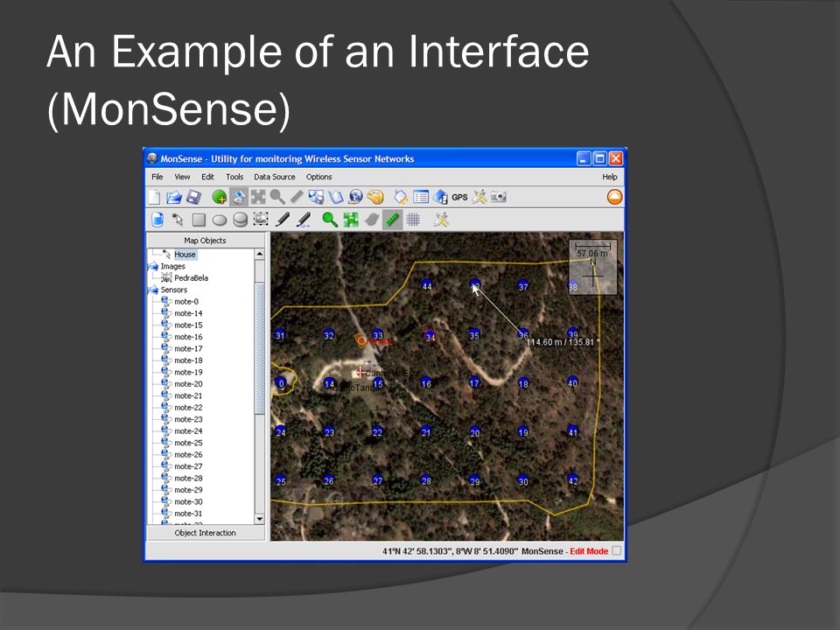840x630 pixels.
Task: Click the blue network map icon
Action: (x=316, y=197)
